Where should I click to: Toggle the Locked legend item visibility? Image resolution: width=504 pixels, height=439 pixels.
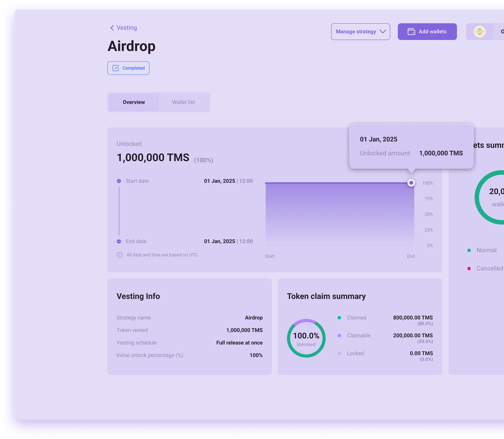coord(339,353)
